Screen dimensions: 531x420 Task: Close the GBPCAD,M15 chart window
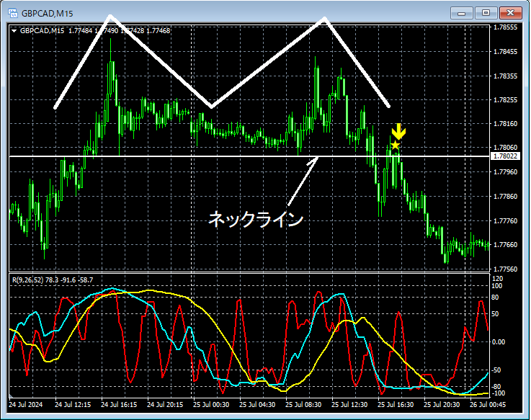(510, 13)
